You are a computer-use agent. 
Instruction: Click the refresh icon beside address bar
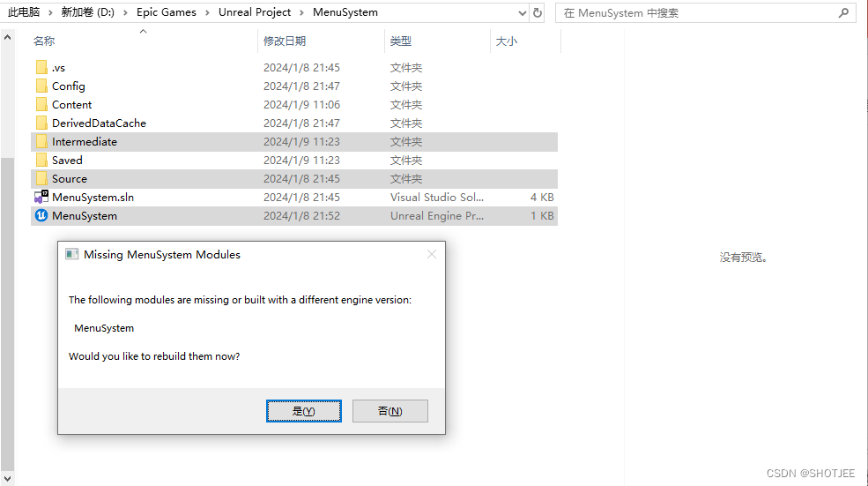(537, 12)
